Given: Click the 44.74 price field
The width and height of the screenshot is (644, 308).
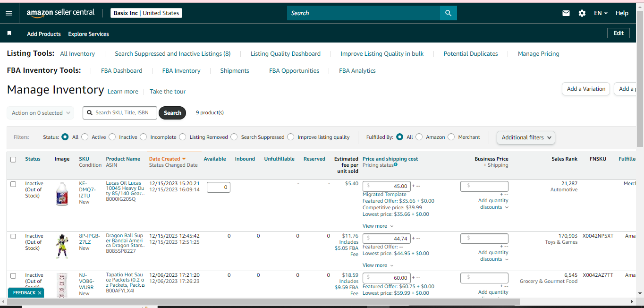Looking at the screenshot, I should coord(387,239).
